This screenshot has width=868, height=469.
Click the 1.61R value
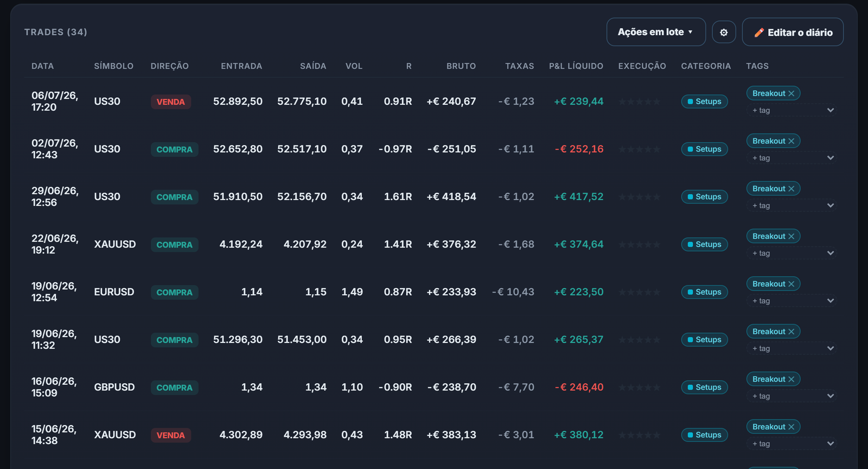(398, 197)
